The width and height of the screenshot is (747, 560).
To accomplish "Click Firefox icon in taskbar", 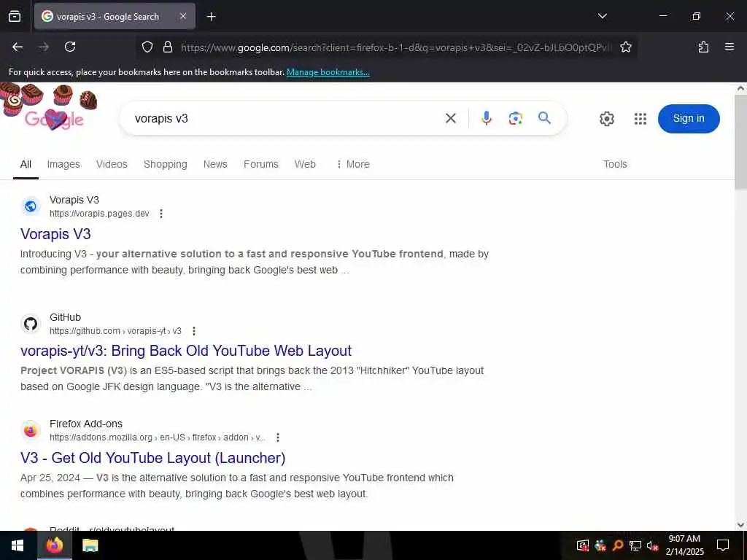I will coord(54,545).
